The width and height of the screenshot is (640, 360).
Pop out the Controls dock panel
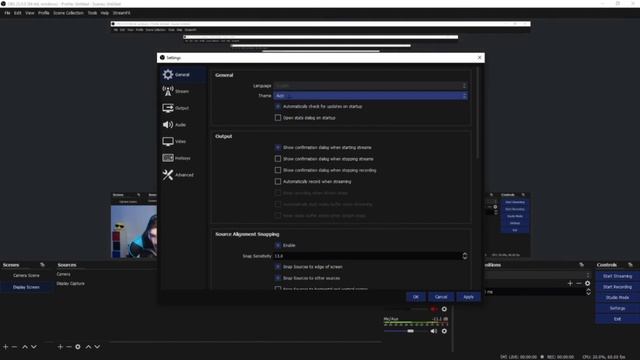pos(630,265)
